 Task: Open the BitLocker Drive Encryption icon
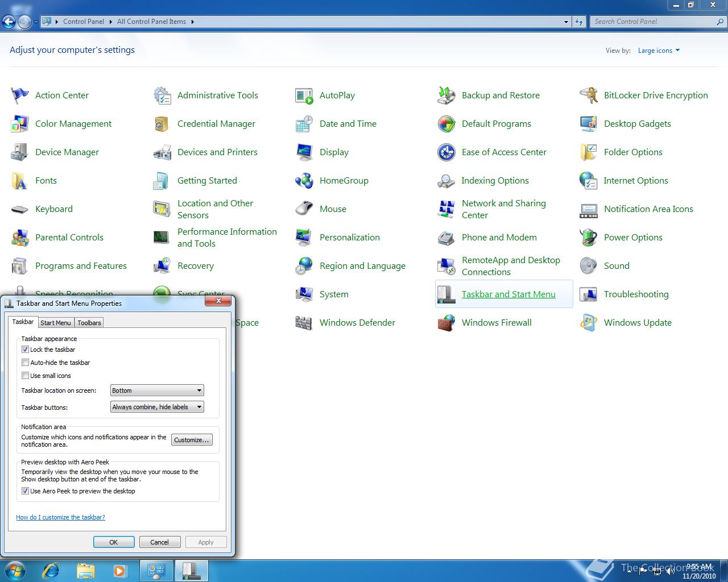[589, 95]
